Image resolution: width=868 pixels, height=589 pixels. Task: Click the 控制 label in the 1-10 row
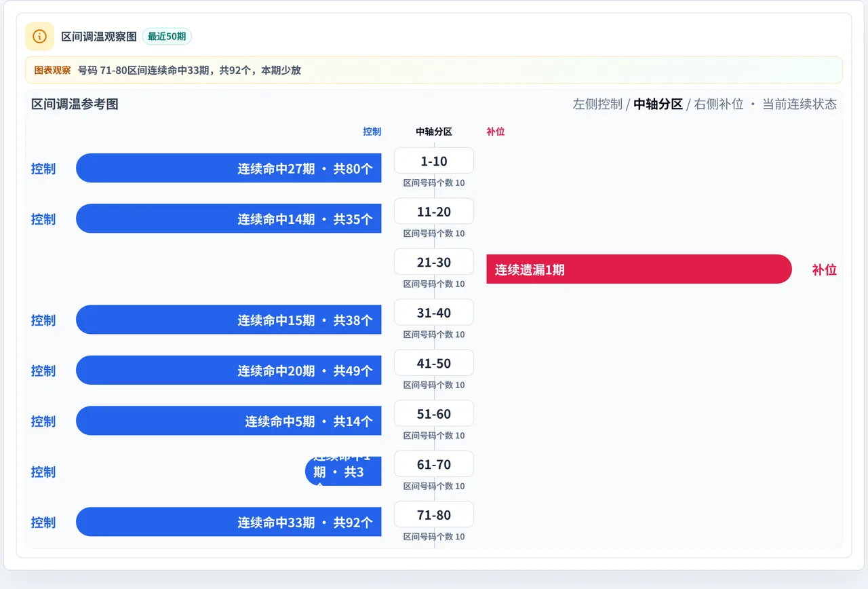tap(43, 168)
